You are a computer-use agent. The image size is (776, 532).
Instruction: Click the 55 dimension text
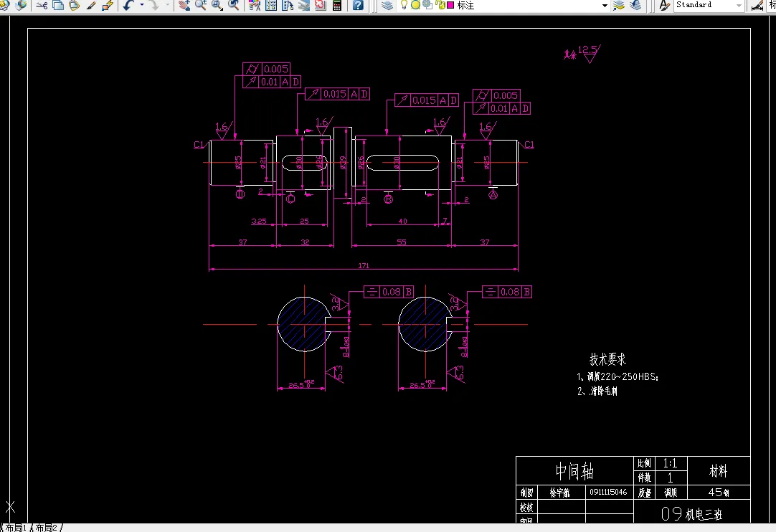pos(402,242)
